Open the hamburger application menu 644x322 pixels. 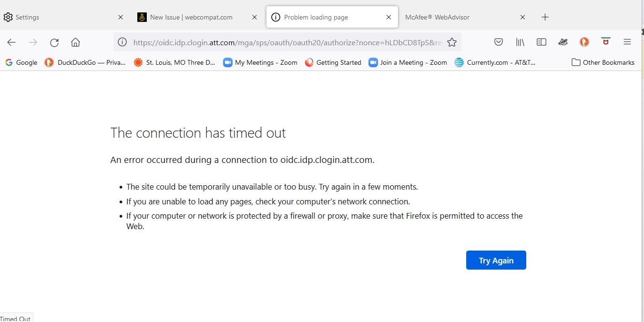point(627,42)
